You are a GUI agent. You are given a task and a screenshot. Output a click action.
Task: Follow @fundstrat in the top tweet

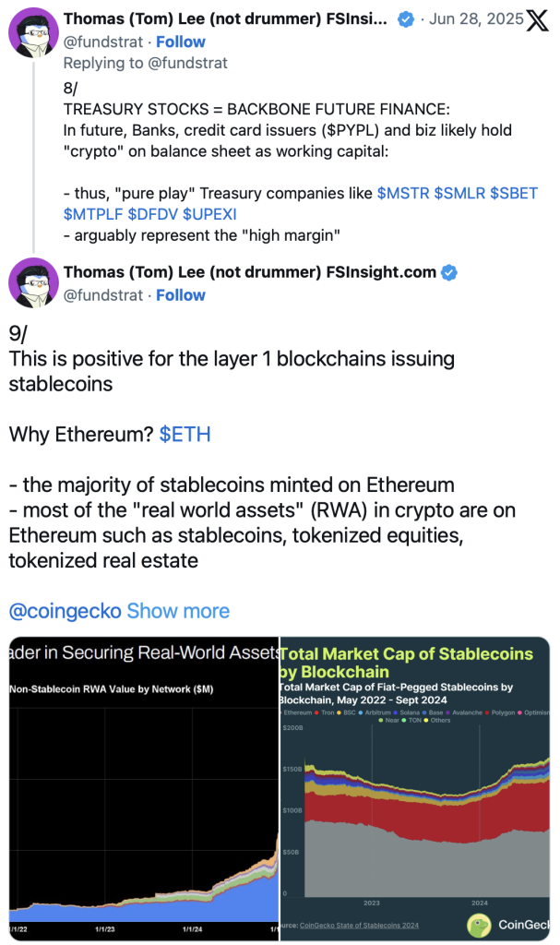tap(180, 42)
